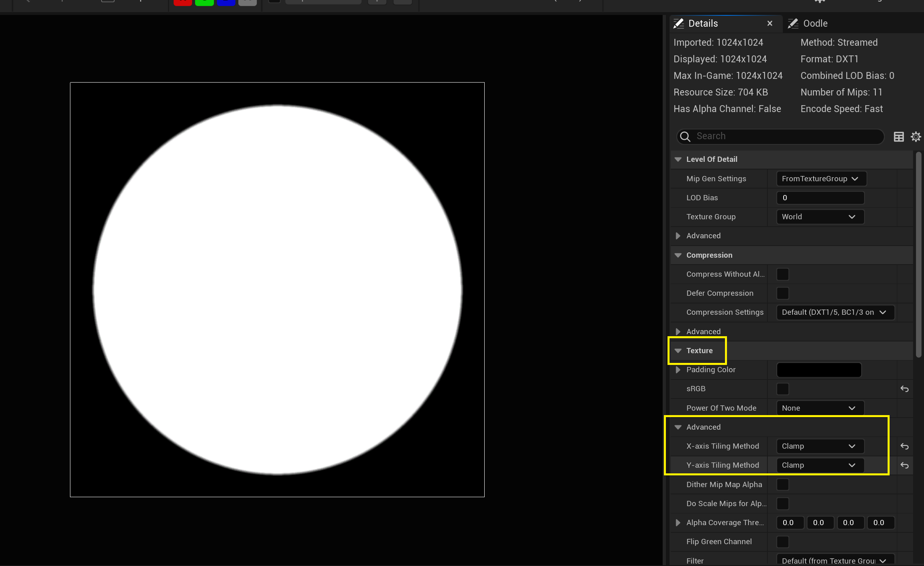Close the Details tab
Screen dimensions: 924x566
tap(770, 23)
